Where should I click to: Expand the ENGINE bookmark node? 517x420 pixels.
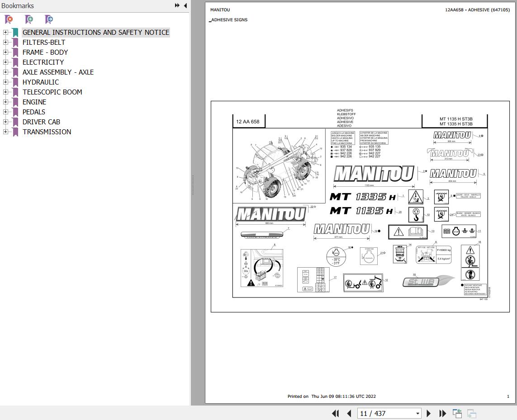5,102
